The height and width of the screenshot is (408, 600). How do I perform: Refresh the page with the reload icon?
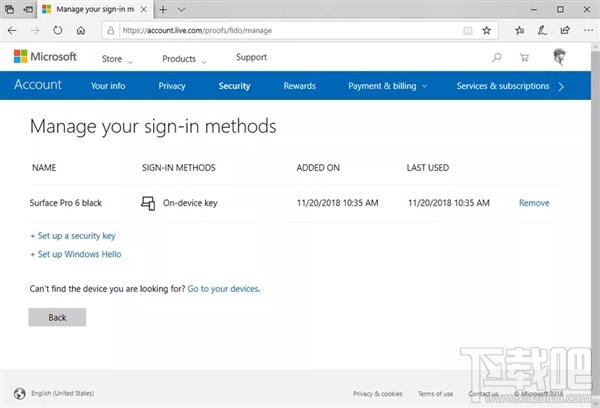click(x=58, y=30)
